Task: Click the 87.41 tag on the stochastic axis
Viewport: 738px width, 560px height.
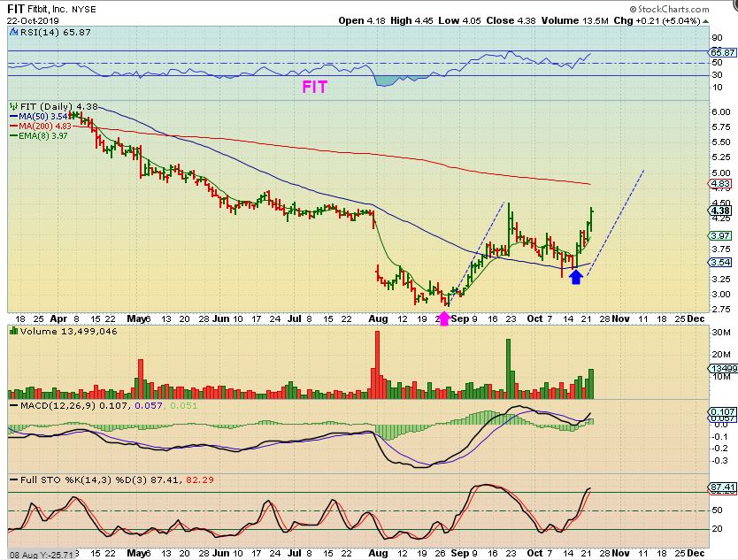Action: click(x=723, y=487)
